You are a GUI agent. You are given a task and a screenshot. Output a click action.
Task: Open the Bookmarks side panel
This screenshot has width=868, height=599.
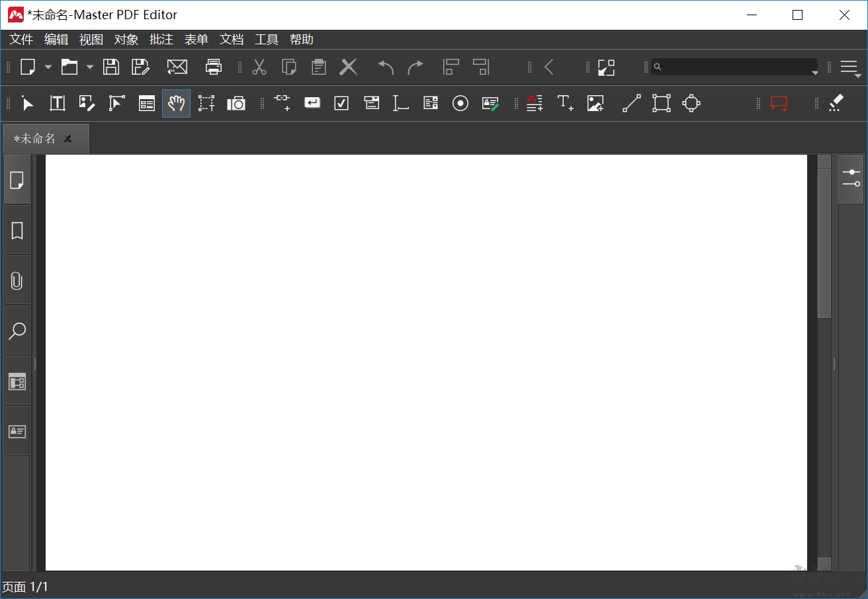[x=17, y=230]
